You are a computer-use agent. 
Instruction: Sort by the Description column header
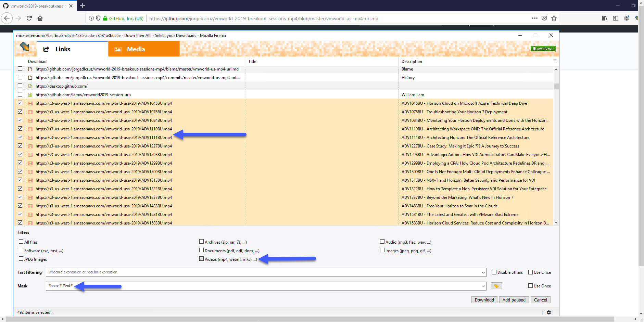click(x=475, y=62)
